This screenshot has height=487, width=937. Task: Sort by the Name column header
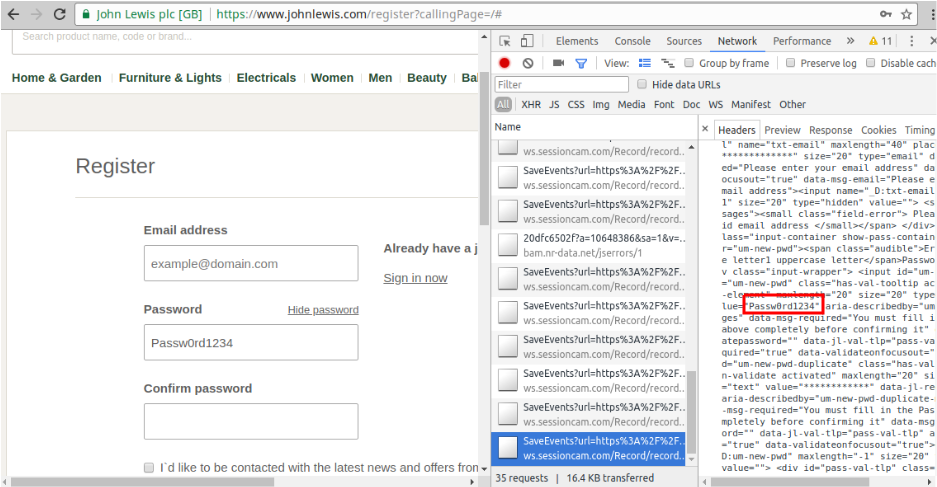595,127
